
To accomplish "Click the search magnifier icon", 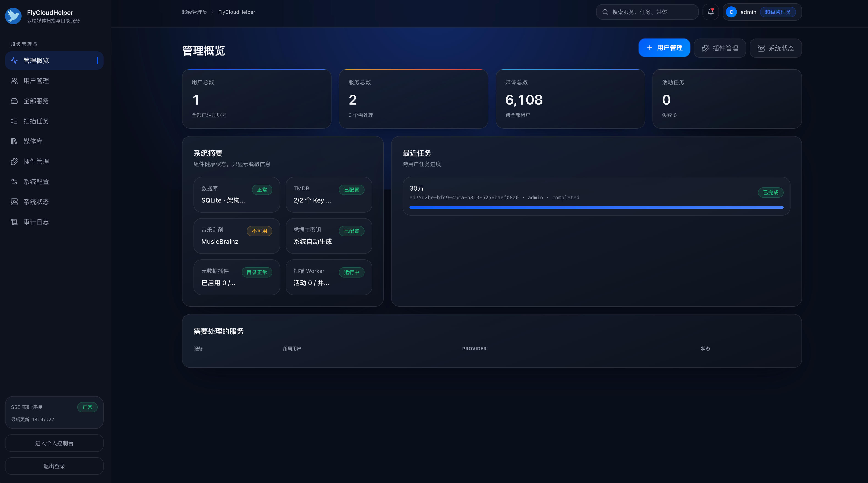I will point(605,12).
